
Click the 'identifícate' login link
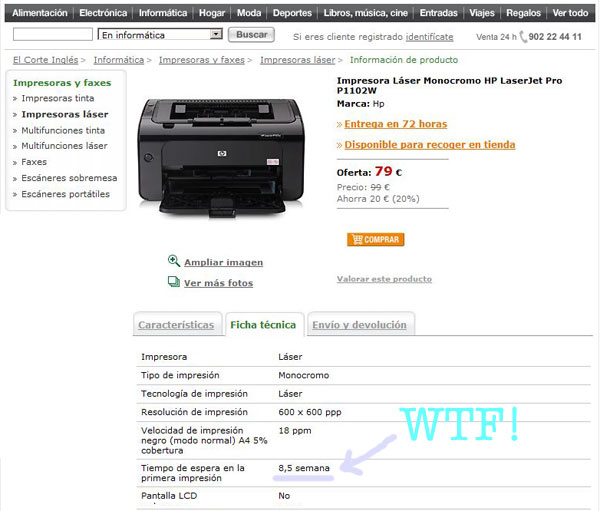[x=429, y=37]
